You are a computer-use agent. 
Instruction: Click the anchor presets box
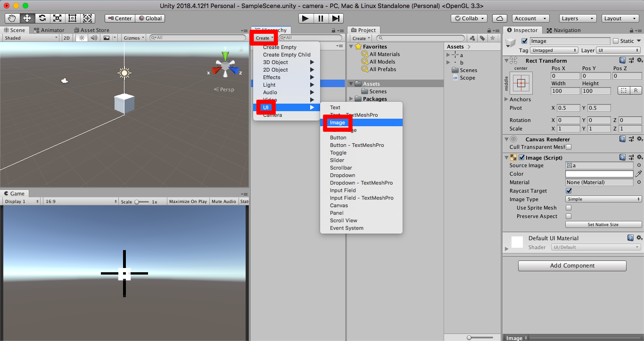point(521,83)
